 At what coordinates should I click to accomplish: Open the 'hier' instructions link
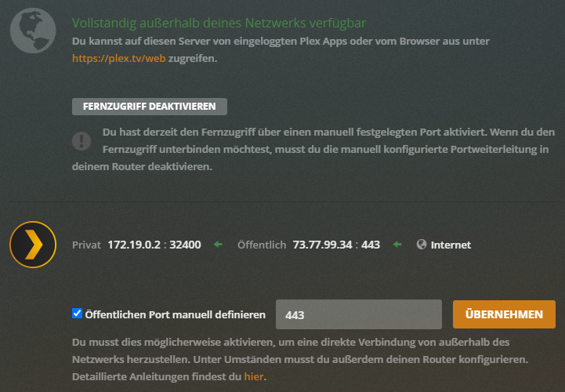(254, 376)
